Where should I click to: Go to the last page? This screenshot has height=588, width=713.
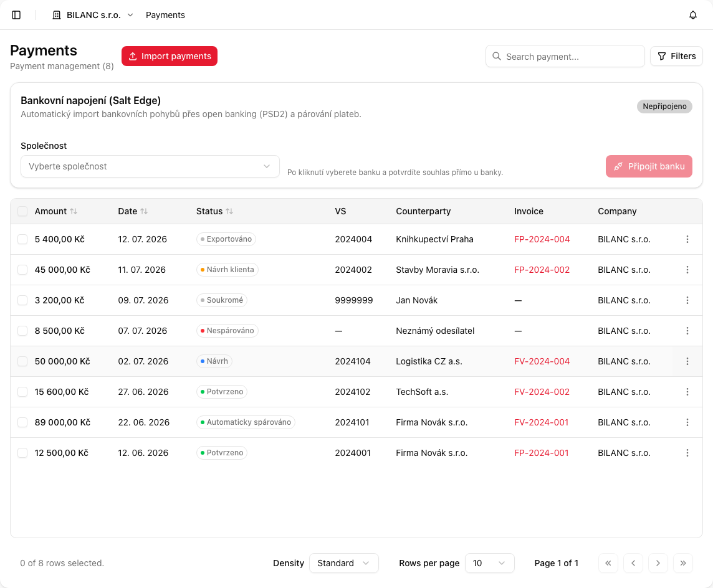click(683, 563)
